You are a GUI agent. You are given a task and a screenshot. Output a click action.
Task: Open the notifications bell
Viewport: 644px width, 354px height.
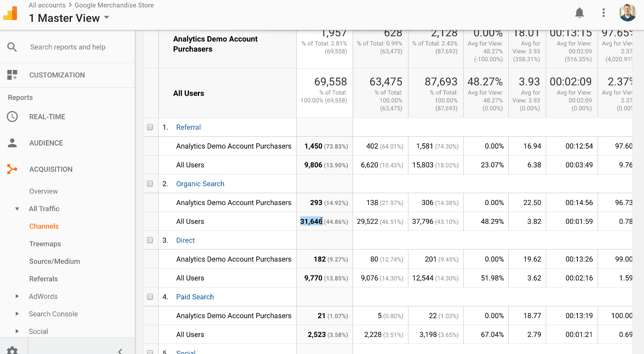(579, 13)
